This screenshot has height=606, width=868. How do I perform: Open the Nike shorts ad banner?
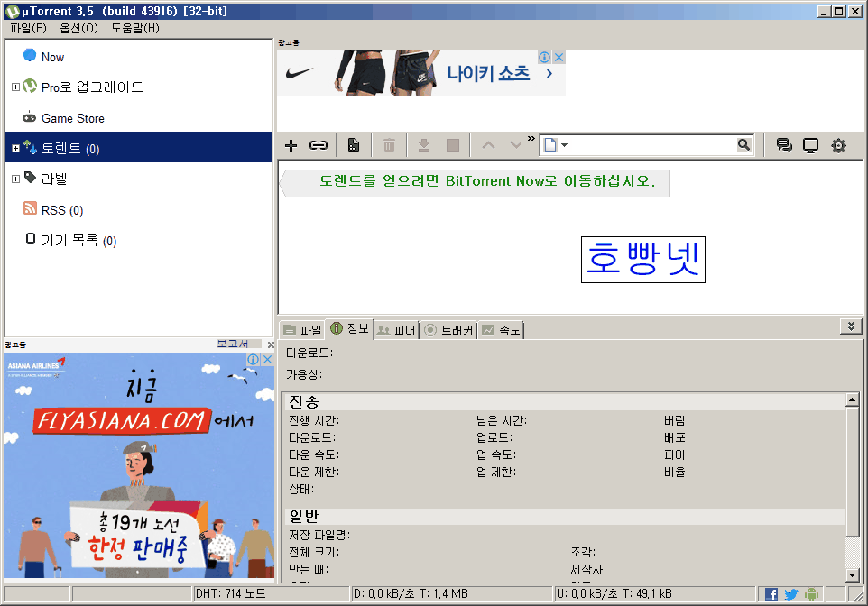[420, 73]
